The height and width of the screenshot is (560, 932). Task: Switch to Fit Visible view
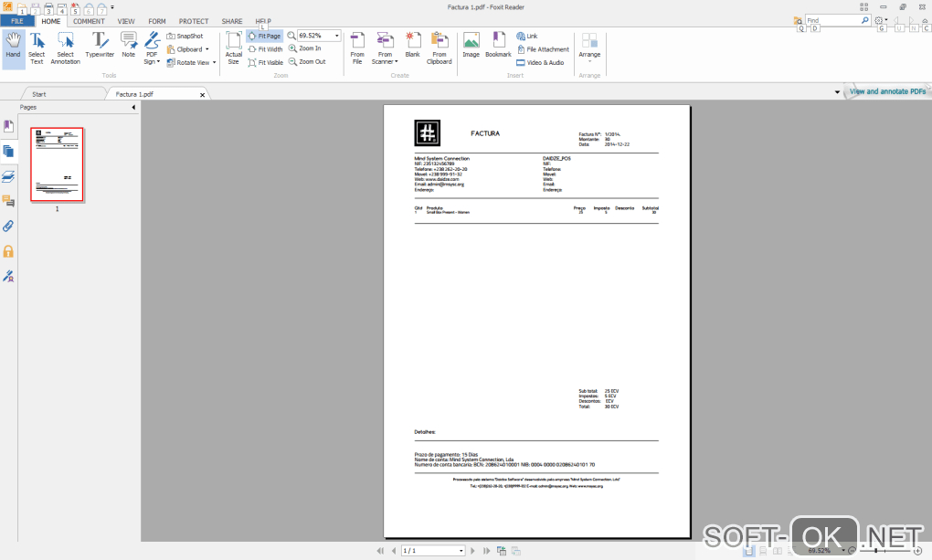pyautogui.click(x=266, y=62)
